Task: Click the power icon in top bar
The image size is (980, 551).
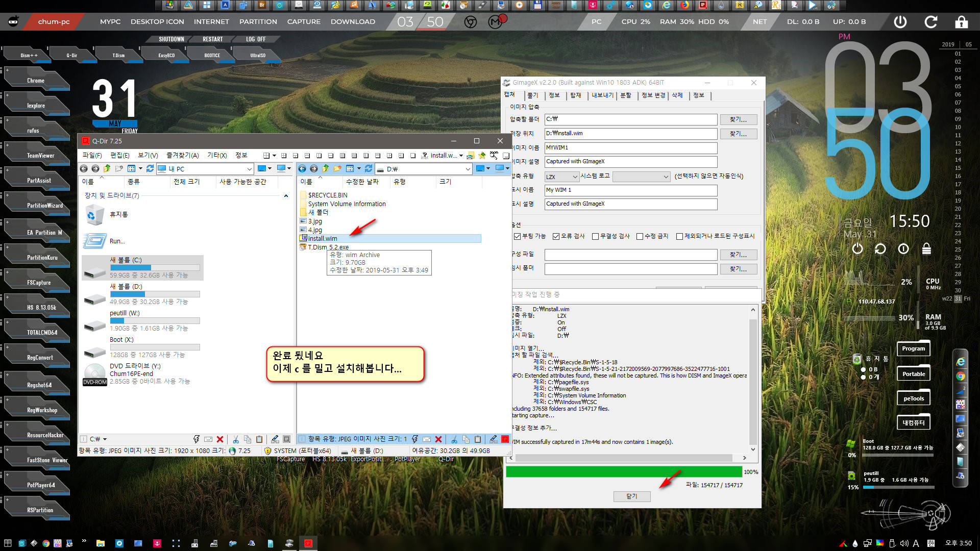Action: tap(900, 22)
